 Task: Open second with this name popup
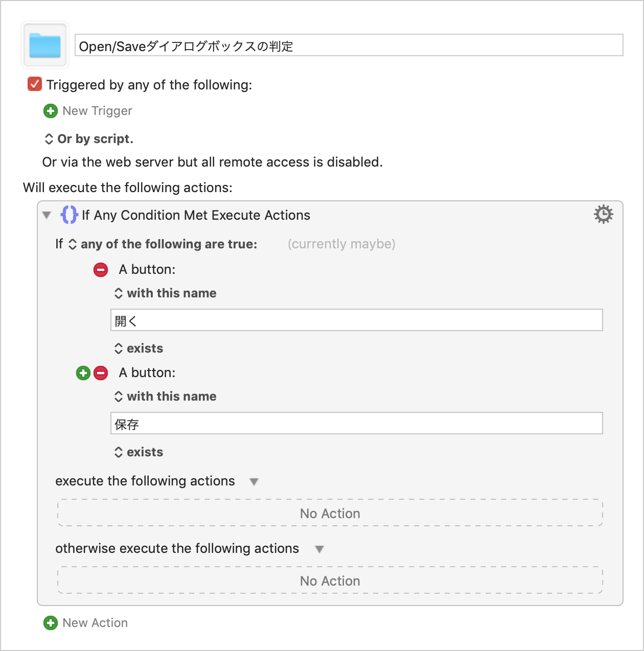(165, 397)
